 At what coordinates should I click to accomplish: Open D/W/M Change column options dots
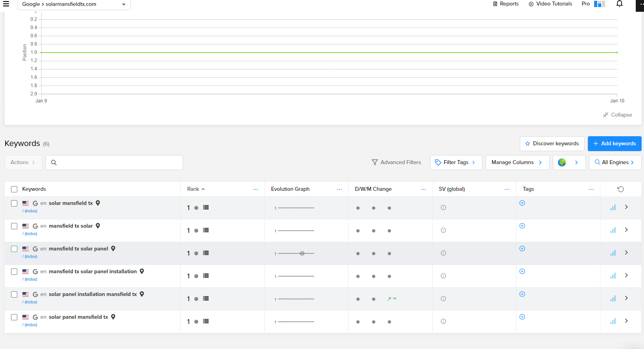pyautogui.click(x=424, y=189)
